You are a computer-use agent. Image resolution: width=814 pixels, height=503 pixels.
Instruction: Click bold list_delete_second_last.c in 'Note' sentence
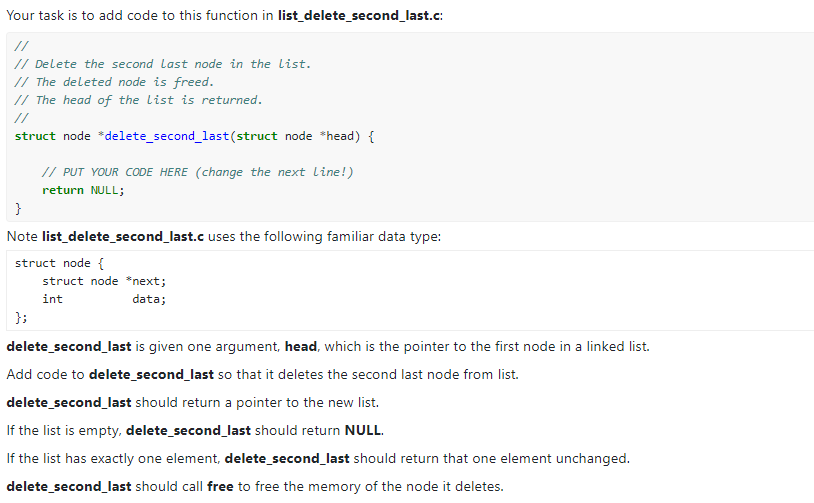click(x=123, y=237)
